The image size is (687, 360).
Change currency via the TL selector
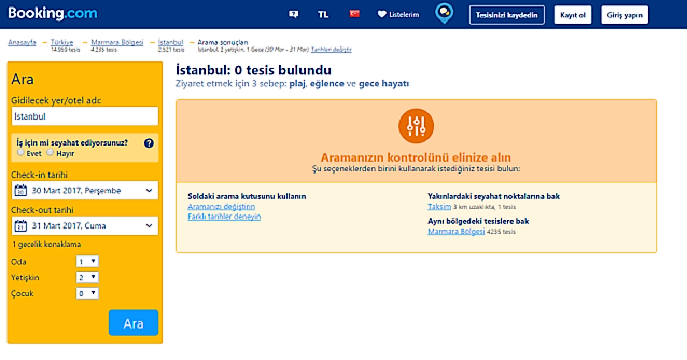point(323,14)
